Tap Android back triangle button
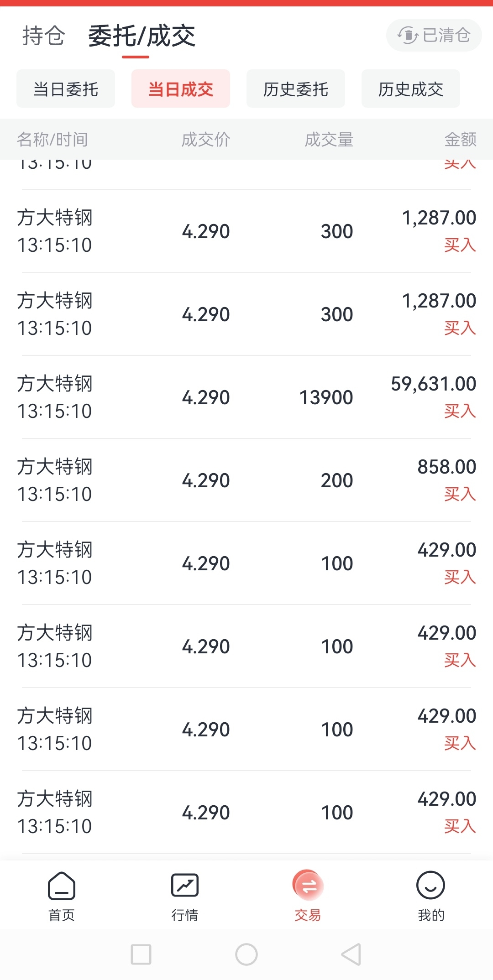Image resolution: width=493 pixels, height=980 pixels. point(351,954)
